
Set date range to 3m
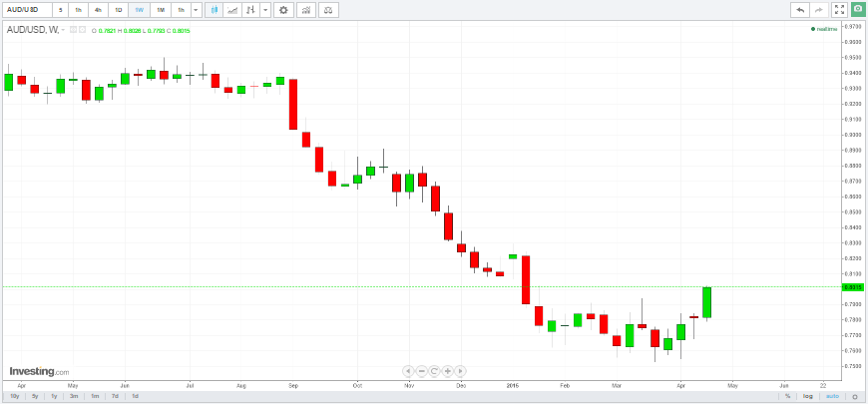[x=74, y=396]
